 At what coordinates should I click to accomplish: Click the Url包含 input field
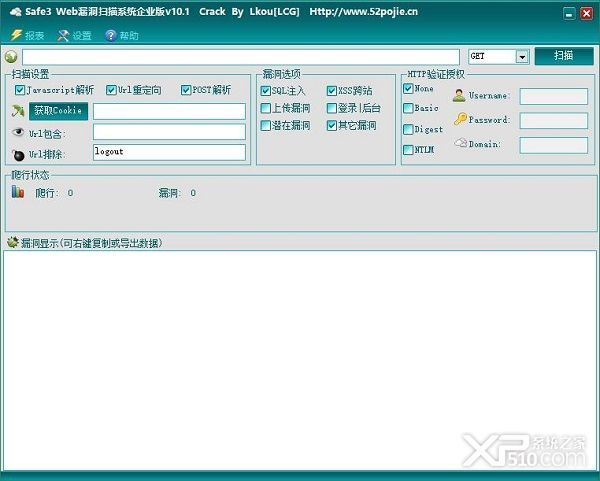point(169,132)
